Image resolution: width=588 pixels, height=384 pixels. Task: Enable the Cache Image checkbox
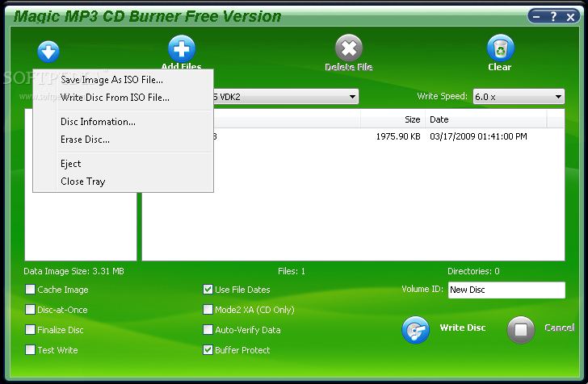pyautogui.click(x=30, y=290)
